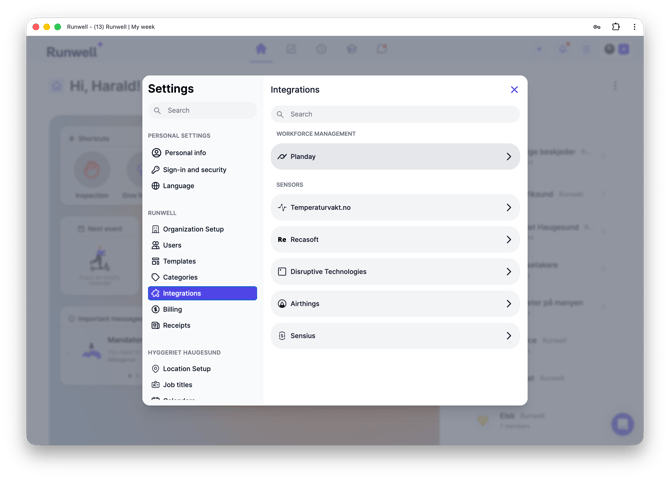This screenshot has height=480, width=670.
Task: Click the Sensius icon
Action: click(282, 336)
